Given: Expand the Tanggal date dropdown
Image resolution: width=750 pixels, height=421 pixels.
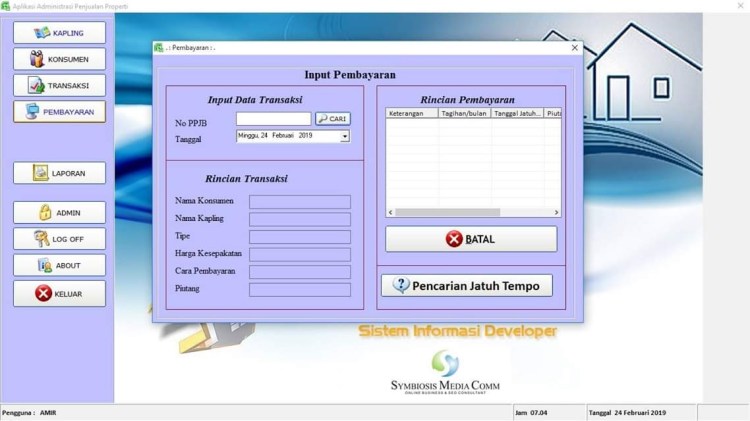Looking at the screenshot, I should [x=345, y=136].
